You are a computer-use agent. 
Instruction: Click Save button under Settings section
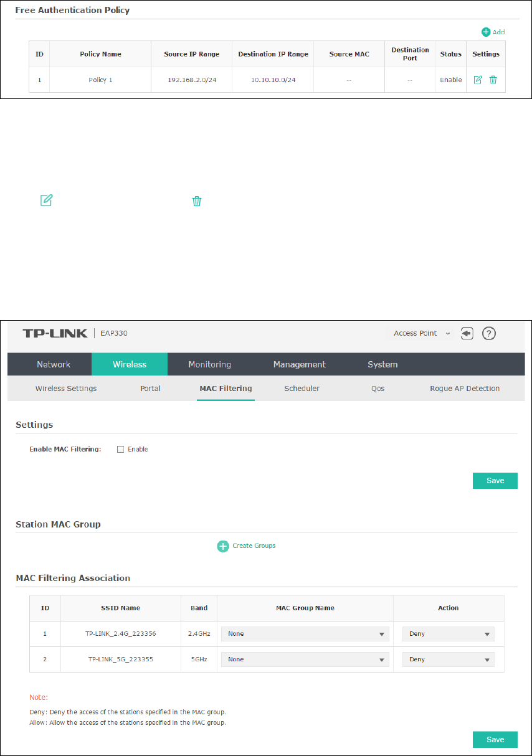[495, 481]
